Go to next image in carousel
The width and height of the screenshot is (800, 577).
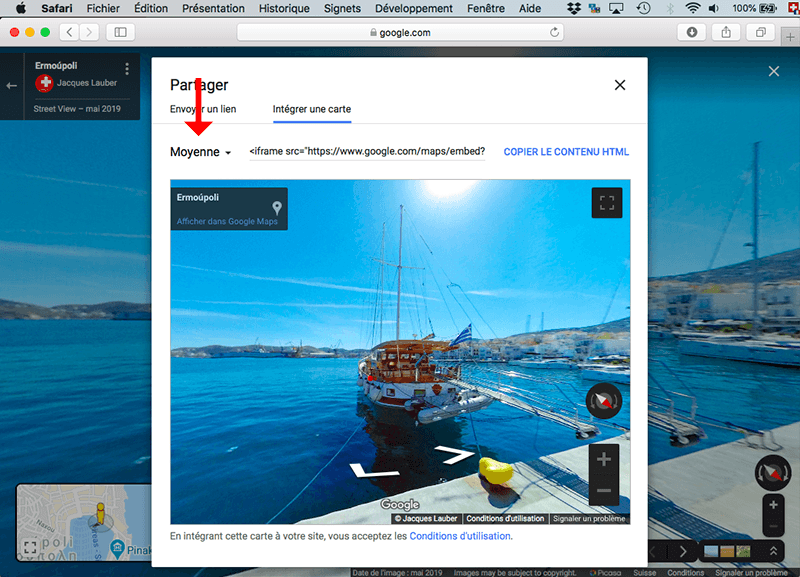click(x=683, y=551)
